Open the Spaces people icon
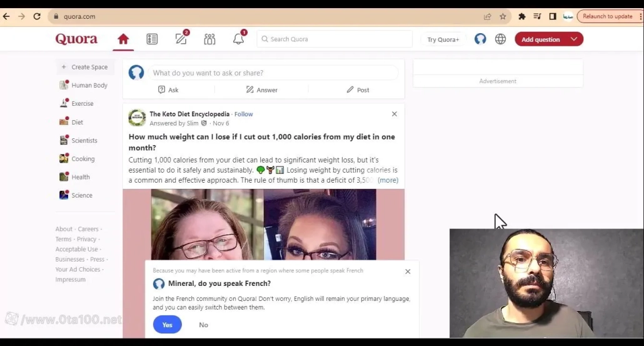Screen dimensions: 644x346 (209, 39)
